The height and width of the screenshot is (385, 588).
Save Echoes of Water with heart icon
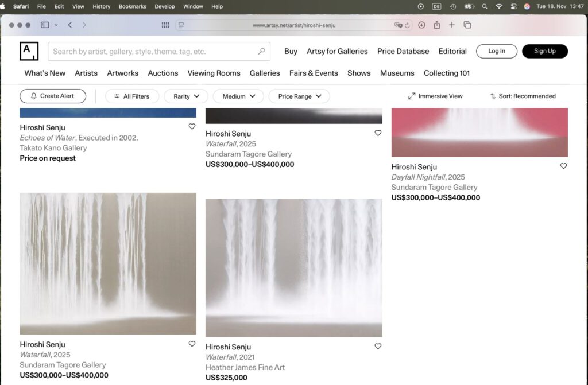point(192,127)
